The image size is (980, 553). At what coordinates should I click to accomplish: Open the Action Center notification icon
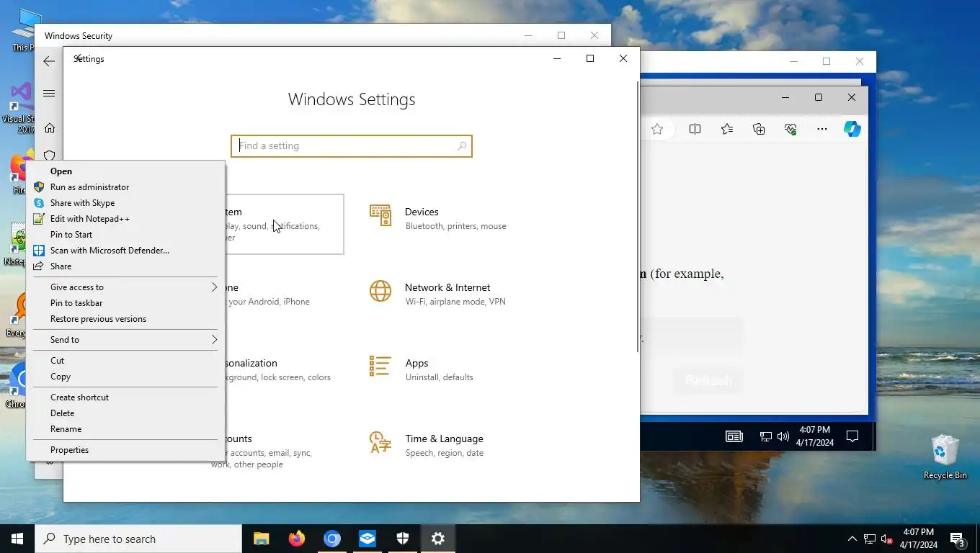pyautogui.click(x=958, y=539)
